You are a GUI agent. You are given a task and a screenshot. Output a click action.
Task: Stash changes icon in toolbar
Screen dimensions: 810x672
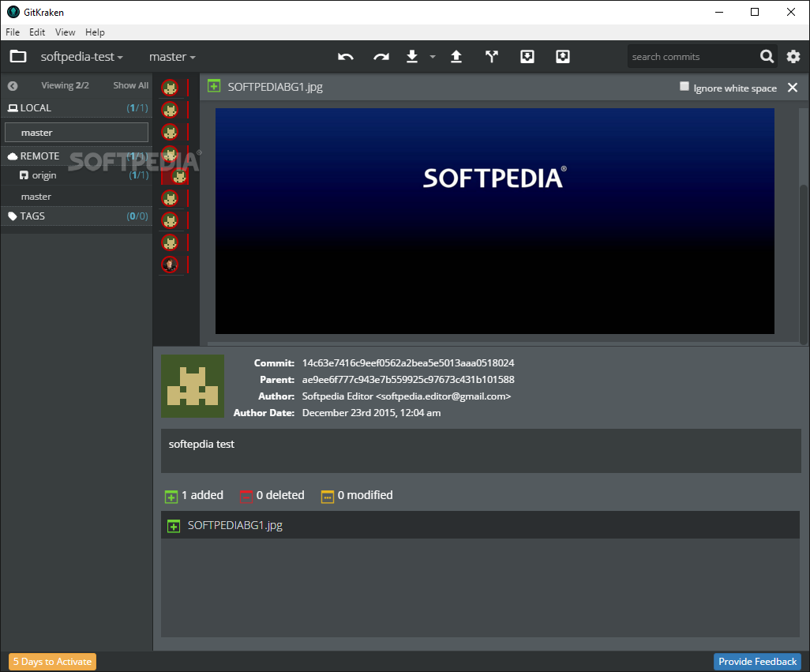pos(527,56)
